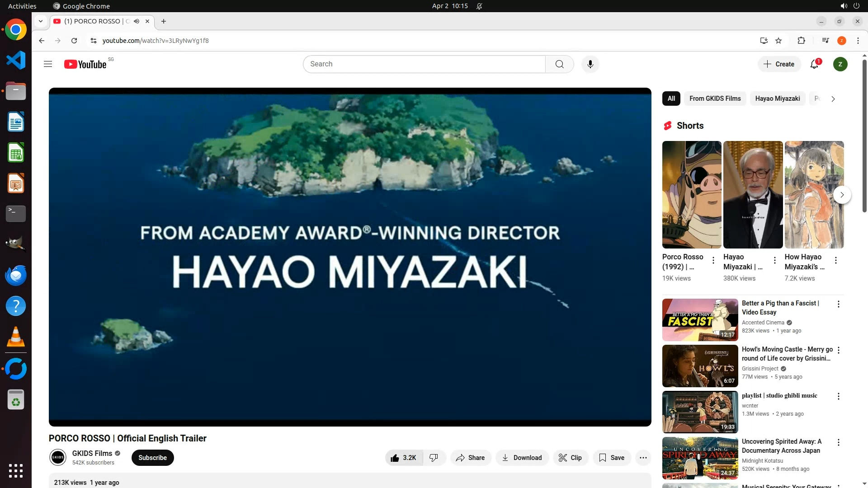The height and width of the screenshot is (488, 868).
Task: Open the Porco Rosso (1992) short thumbnail
Action: pos(691,195)
